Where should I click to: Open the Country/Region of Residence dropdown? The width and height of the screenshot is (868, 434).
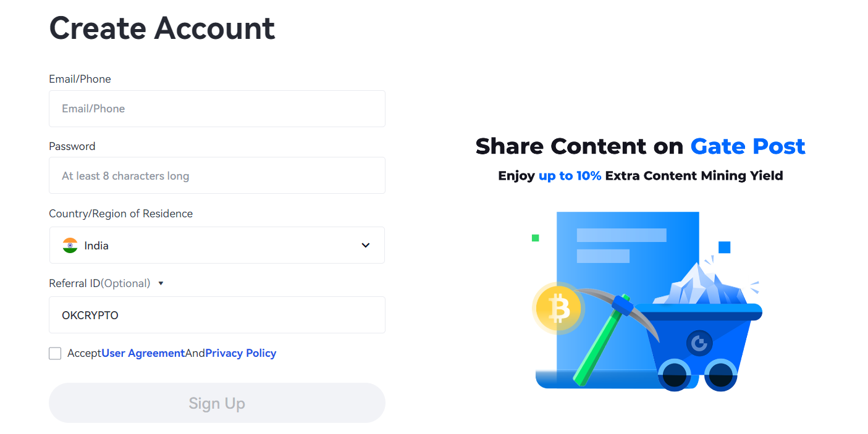click(x=217, y=245)
